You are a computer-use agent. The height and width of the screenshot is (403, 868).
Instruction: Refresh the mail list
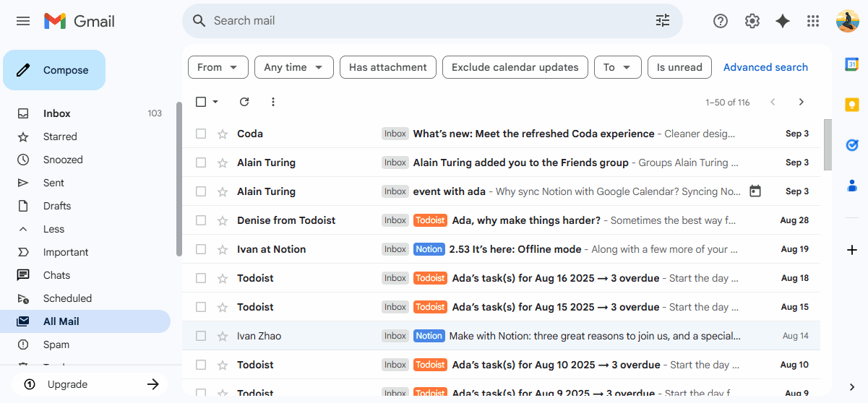tap(244, 102)
